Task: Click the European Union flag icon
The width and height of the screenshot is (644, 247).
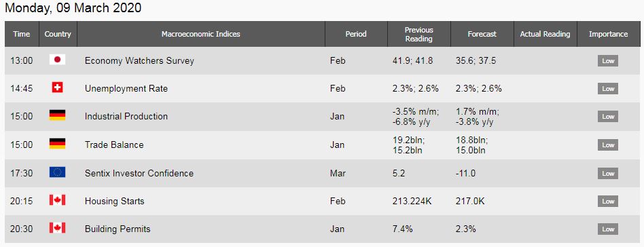Action: 58,172
